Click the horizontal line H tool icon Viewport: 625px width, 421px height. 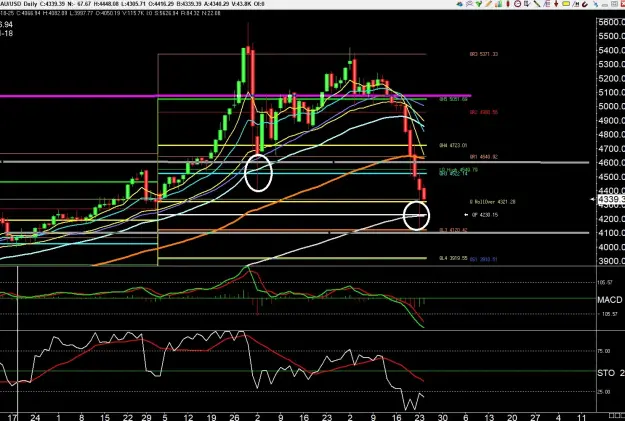pyautogui.click(x=576, y=4)
